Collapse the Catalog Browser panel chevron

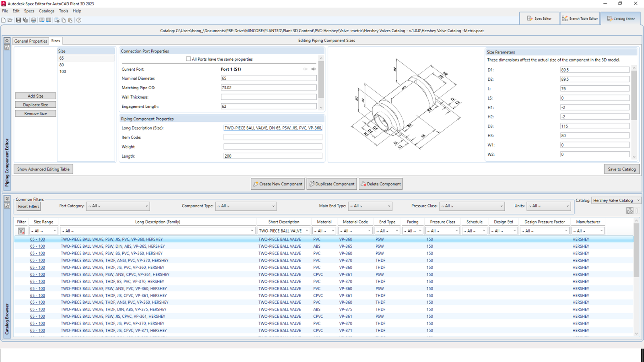click(x=7, y=199)
